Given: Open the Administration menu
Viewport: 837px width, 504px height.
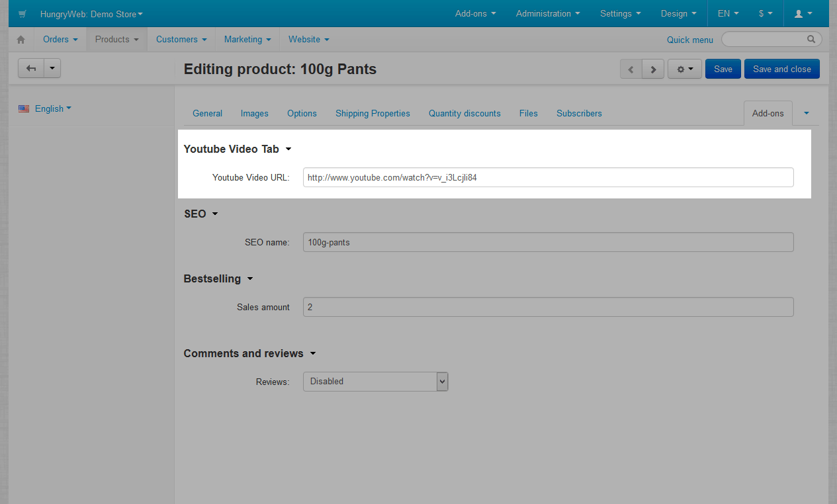Looking at the screenshot, I should pos(548,13).
